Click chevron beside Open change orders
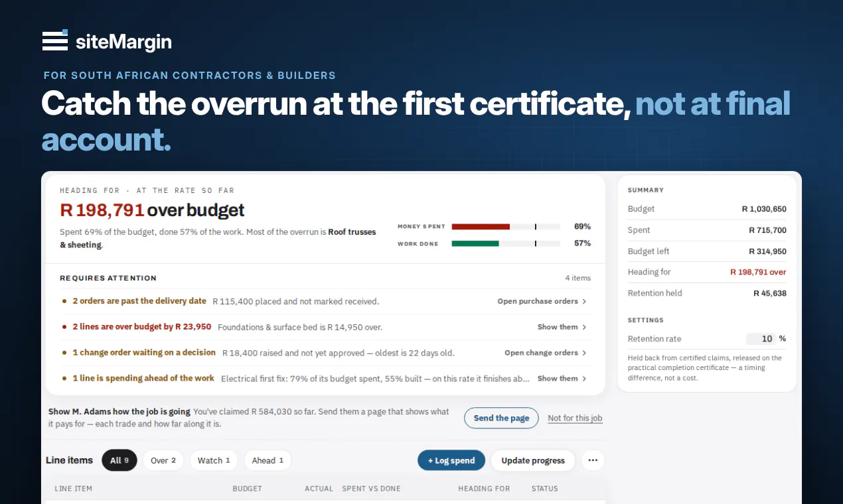Screen dimensions: 843x504 point(584,353)
